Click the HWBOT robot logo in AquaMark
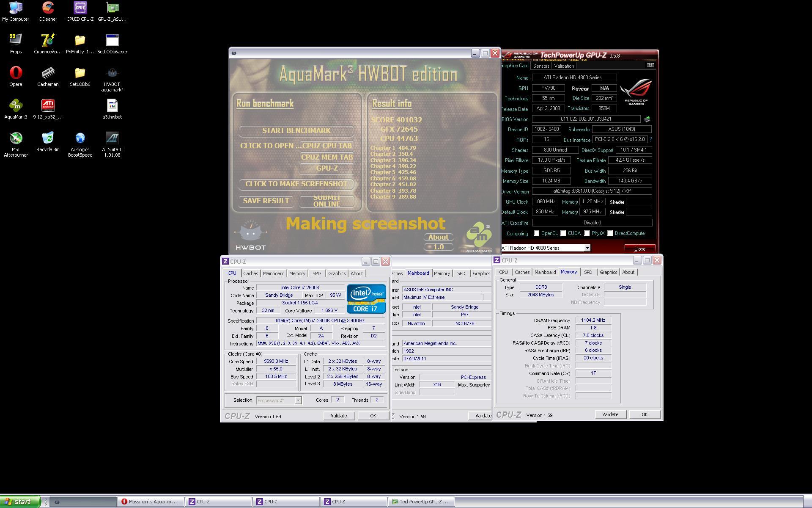812x508 pixels. pos(251,235)
